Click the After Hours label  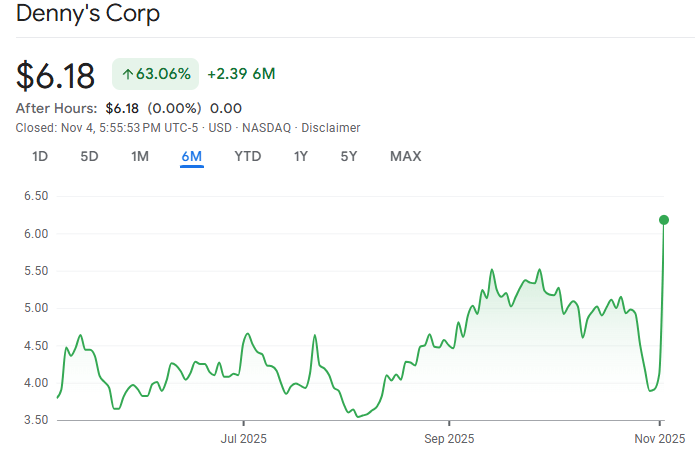tap(56, 108)
